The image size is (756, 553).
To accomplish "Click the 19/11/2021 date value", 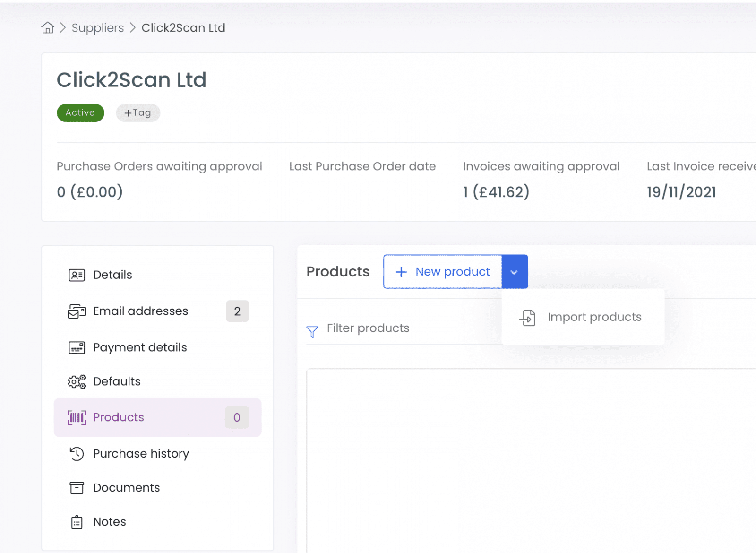I will [681, 192].
